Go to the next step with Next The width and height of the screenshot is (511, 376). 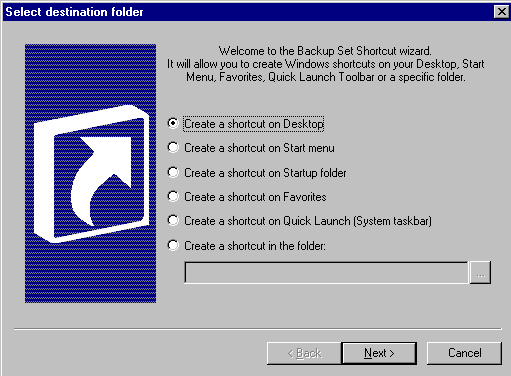point(379,353)
